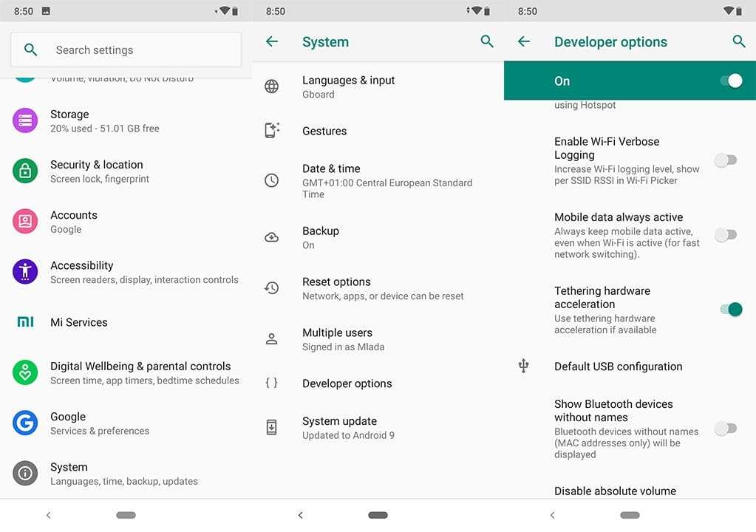Click the Digital Wellbeing heart icon
The height and width of the screenshot is (532, 756).
click(24, 372)
